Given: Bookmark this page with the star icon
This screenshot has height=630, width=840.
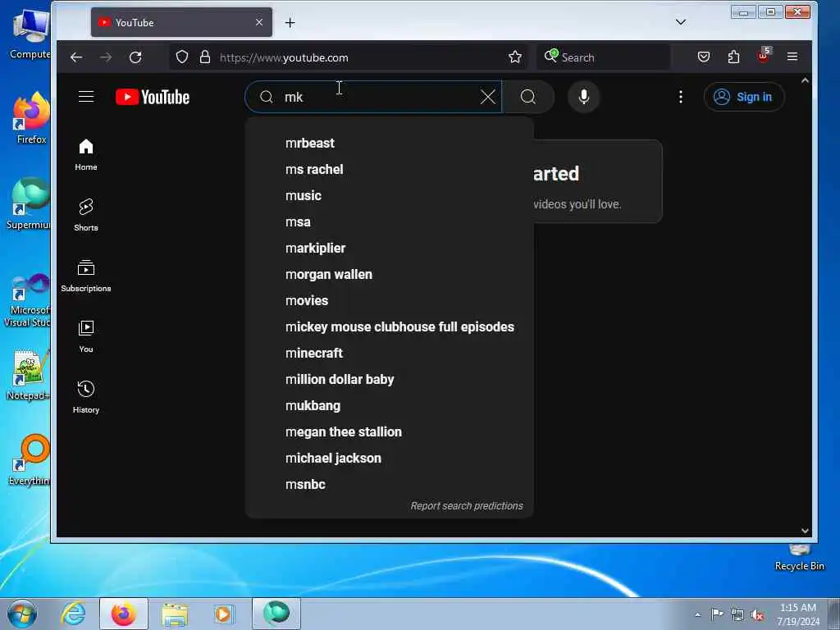Looking at the screenshot, I should coord(515,57).
